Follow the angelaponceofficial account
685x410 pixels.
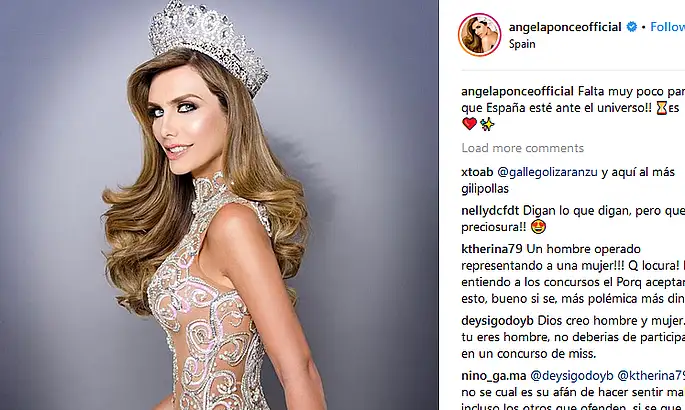tap(668, 27)
